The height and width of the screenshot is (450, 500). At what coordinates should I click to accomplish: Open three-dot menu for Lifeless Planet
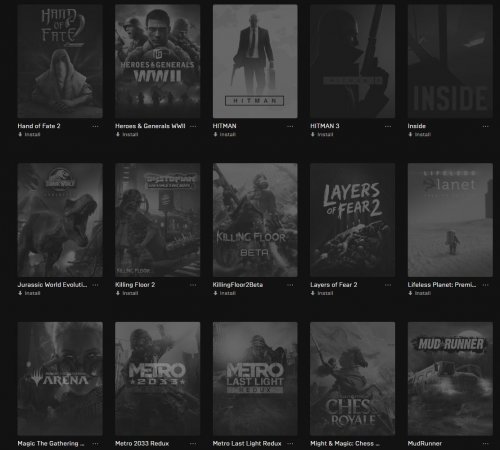coord(485,285)
